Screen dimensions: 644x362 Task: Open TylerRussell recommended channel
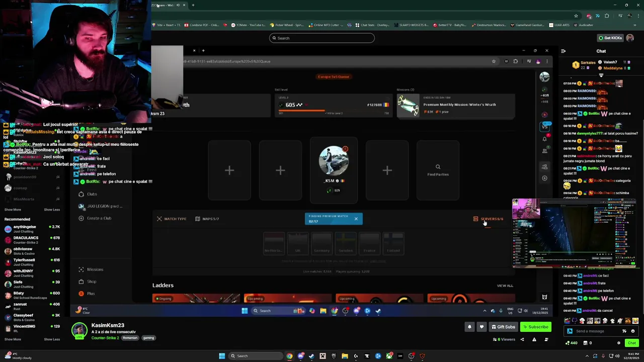(32, 262)
